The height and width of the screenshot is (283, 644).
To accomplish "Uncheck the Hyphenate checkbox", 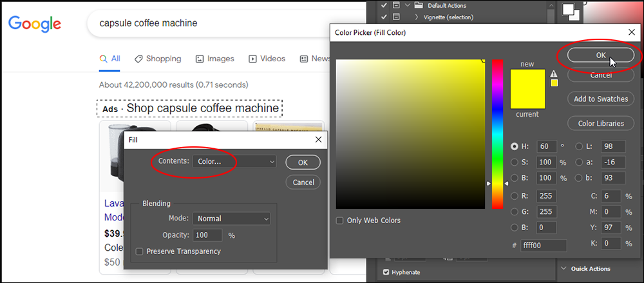I will click(386, 272).
